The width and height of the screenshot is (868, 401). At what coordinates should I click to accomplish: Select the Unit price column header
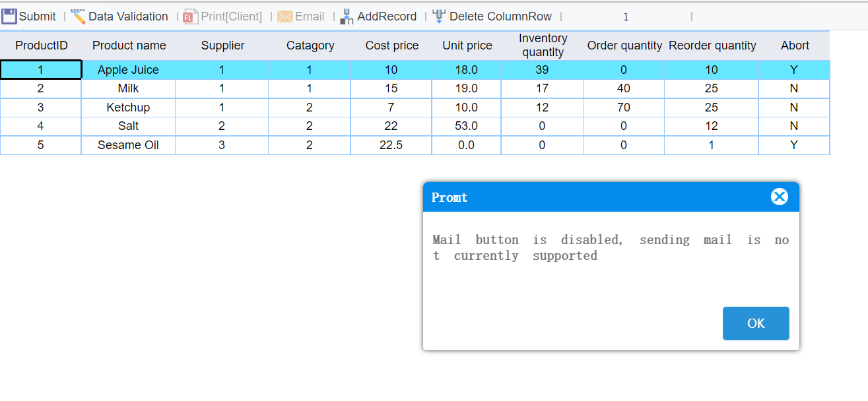[467, 46]
